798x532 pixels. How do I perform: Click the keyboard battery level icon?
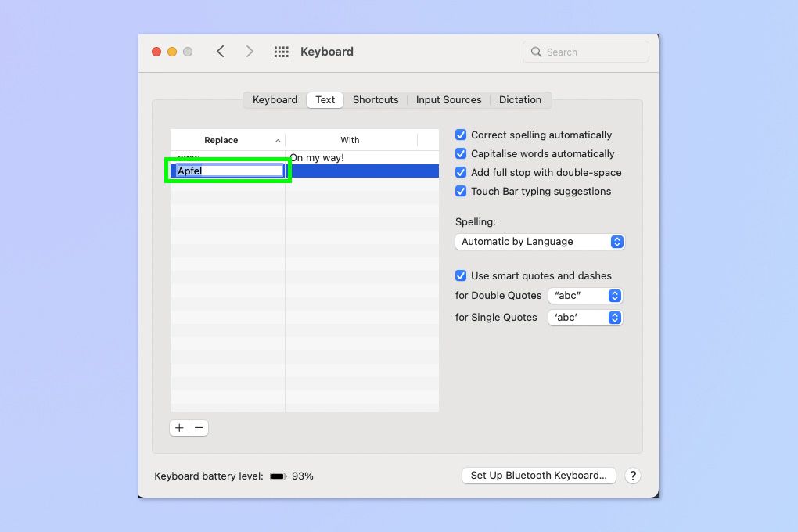point(277,476)
